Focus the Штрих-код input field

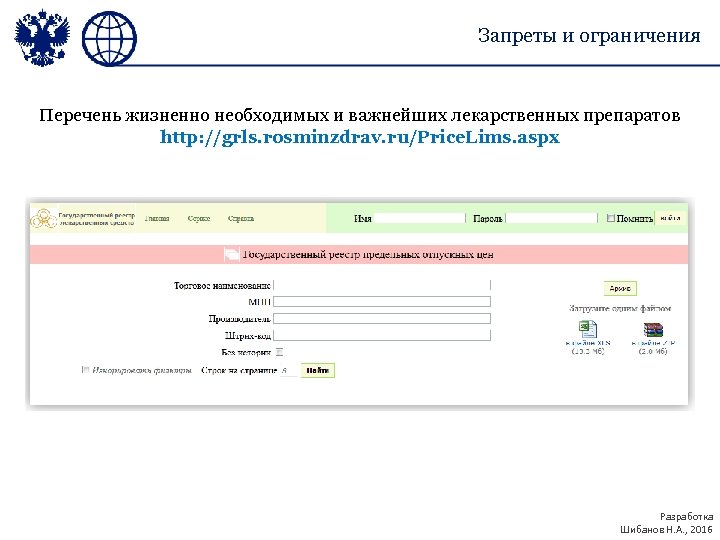click(382, 335)
